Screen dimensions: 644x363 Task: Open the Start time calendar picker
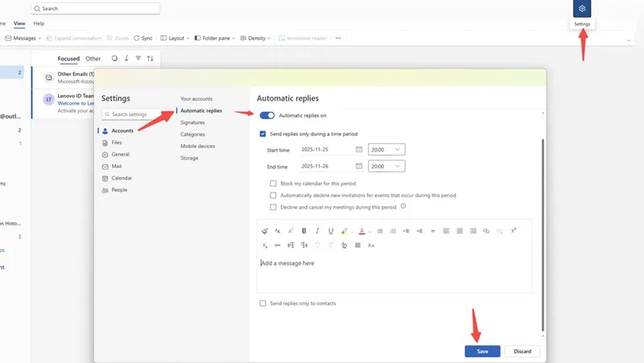tap(358, 150)
